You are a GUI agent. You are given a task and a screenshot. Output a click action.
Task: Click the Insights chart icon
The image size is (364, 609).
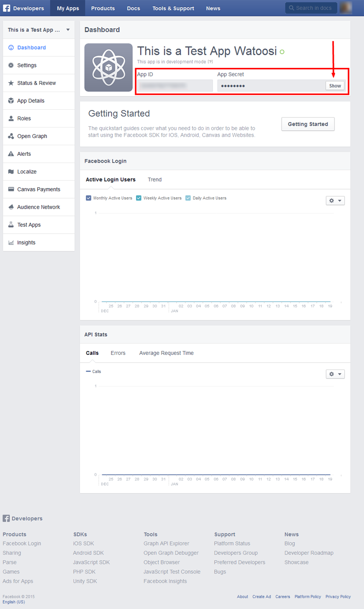click(x=11, y=243)
